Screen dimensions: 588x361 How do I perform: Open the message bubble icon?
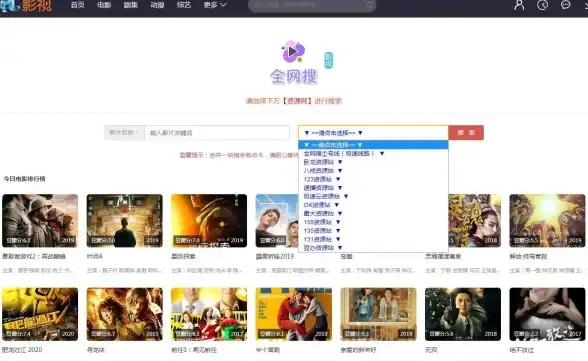click(566, 5)
